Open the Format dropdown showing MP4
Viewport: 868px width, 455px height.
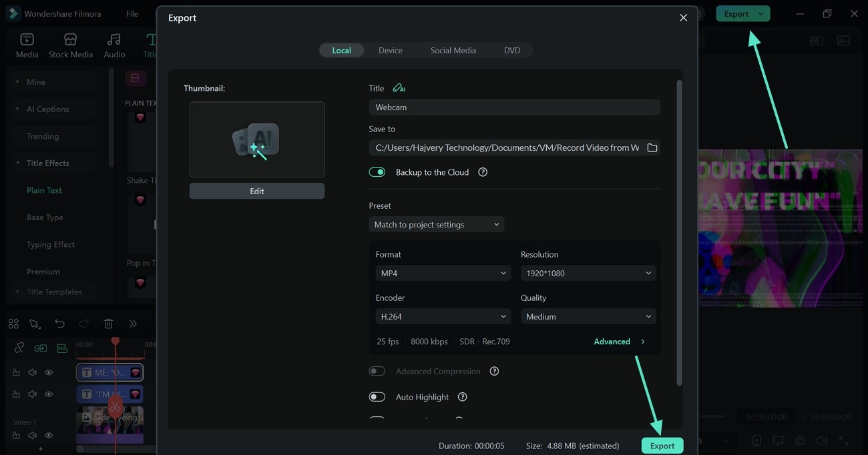tap(443, 273)
